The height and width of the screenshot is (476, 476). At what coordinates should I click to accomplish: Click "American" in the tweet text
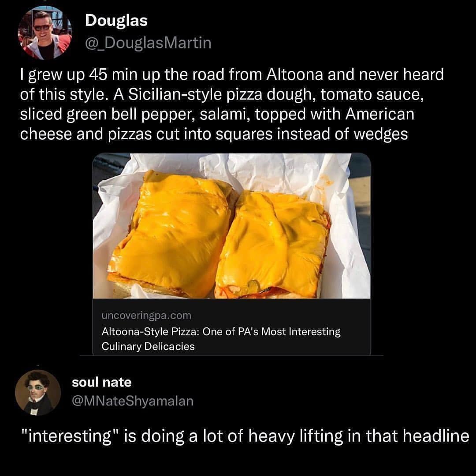coord(380,114)
